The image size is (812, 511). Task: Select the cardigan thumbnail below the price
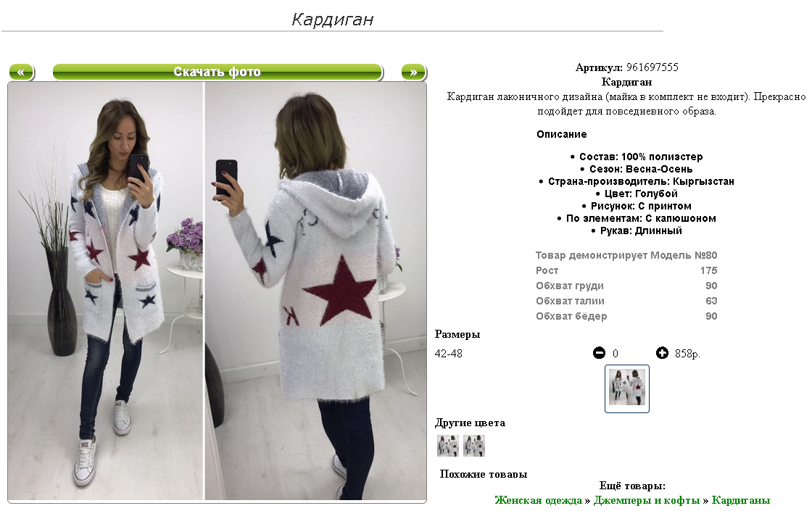pos(626,389)
